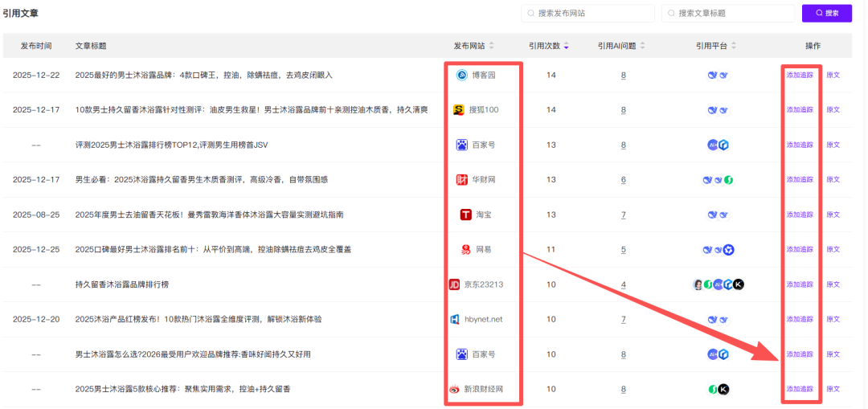868x409 pixels.
Task: Sort by 引用平台 column arrows
Action: tap(733, 46)
